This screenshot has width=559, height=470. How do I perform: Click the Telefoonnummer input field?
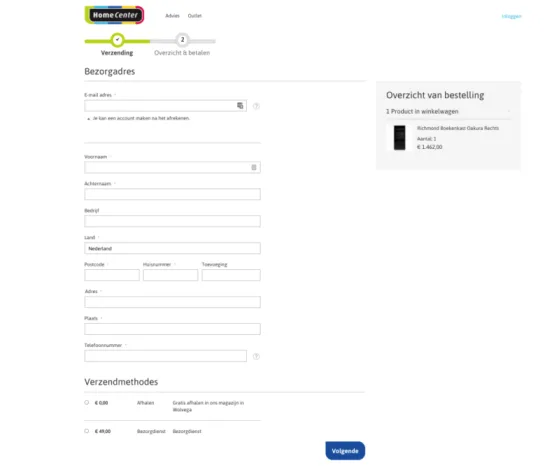pos(165,356)
